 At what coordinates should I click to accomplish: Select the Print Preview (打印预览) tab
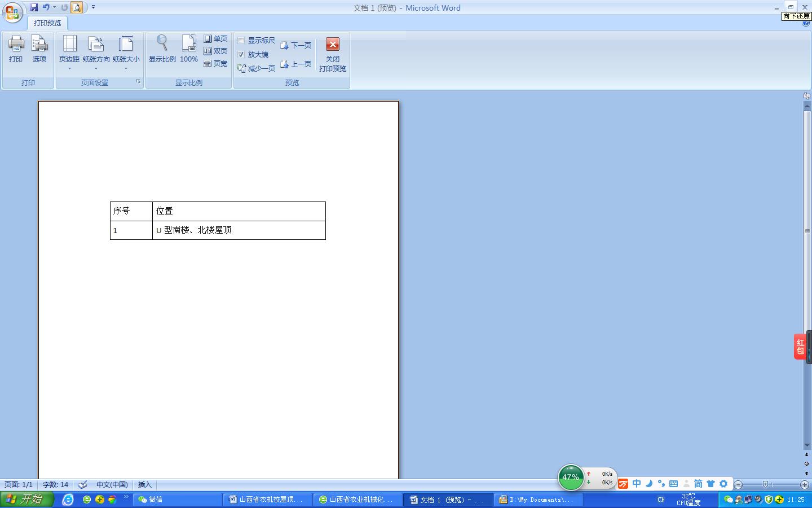coord(47,23)
